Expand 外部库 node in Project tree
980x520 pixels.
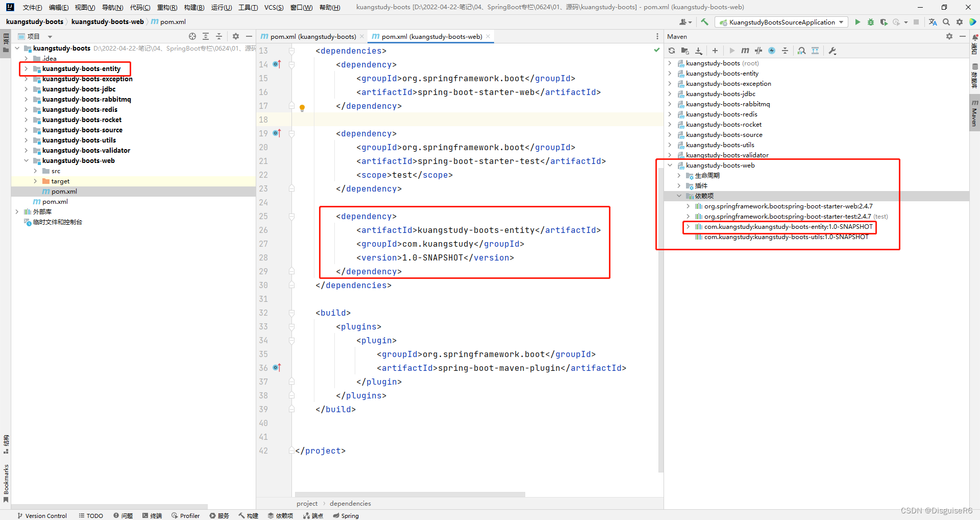(x=17, y=212)
